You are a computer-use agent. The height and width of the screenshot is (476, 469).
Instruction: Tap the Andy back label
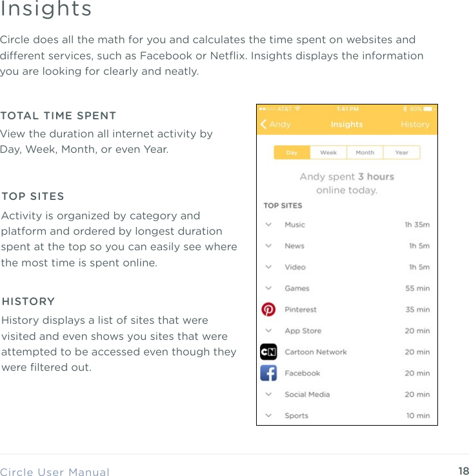pyautogui.click(x=280, y=124)
